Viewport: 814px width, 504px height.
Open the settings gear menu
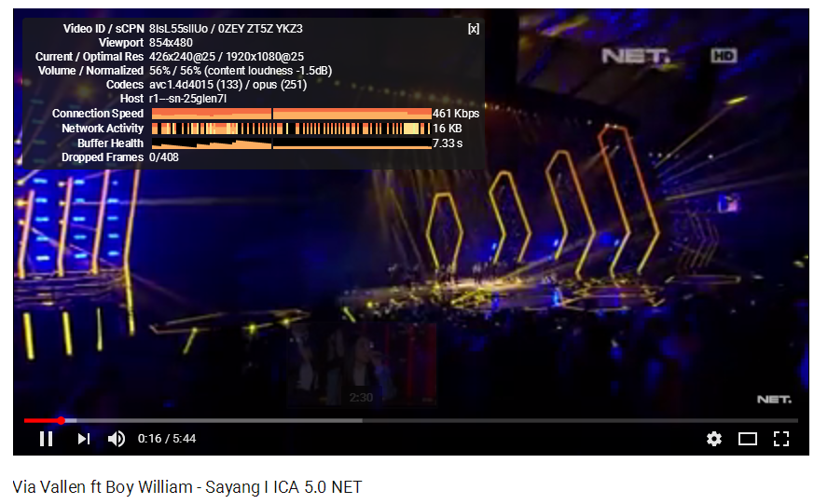click(714, 439)
